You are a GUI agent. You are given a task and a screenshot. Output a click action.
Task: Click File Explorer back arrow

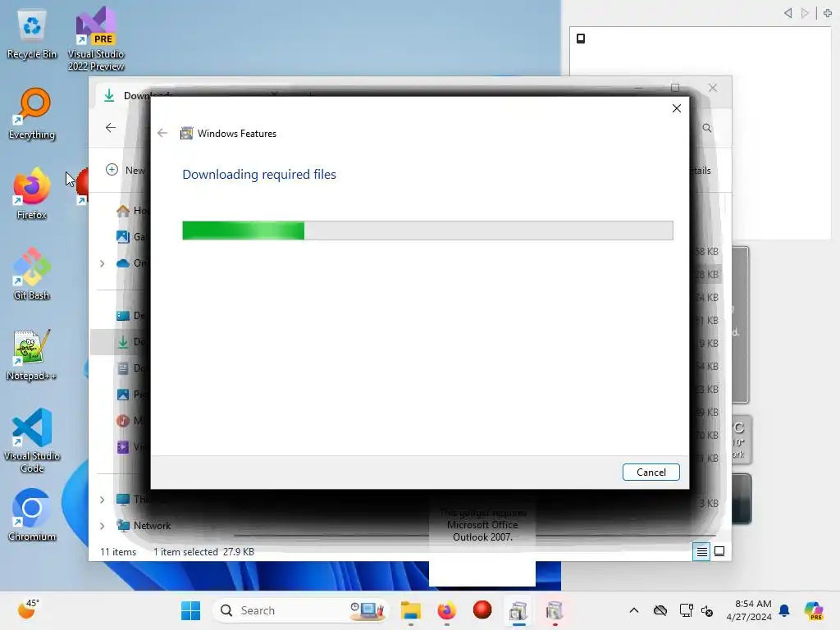[111, 127]
